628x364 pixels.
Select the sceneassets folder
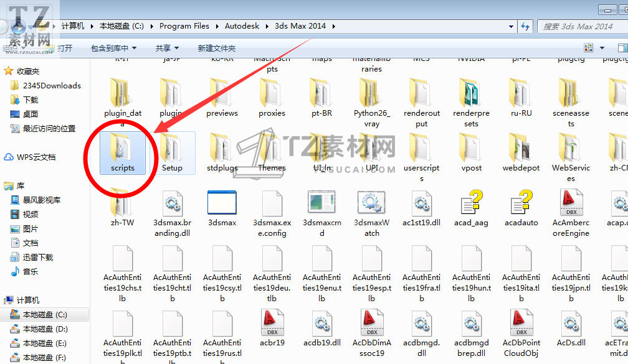click(571, 103)
